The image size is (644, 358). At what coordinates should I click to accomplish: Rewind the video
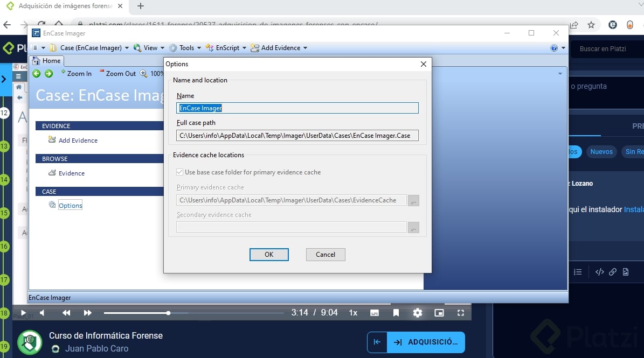66,313
